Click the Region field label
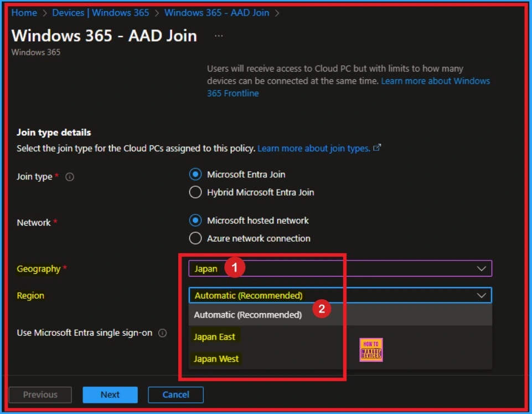 point(30,295)
